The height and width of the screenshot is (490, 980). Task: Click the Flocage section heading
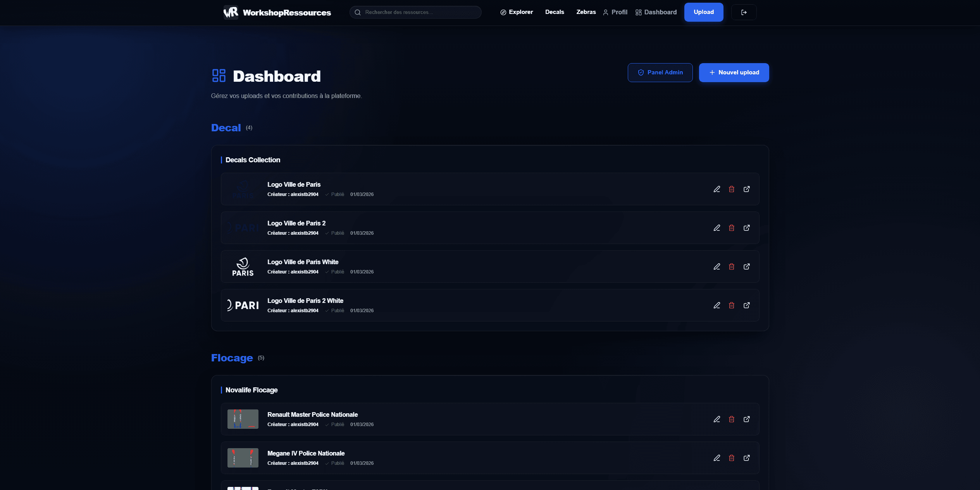[x=232, y=358]
